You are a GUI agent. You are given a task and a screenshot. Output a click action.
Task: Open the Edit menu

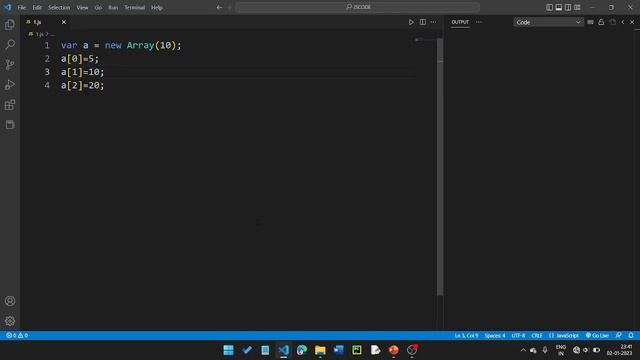click(x=37, y=7)
